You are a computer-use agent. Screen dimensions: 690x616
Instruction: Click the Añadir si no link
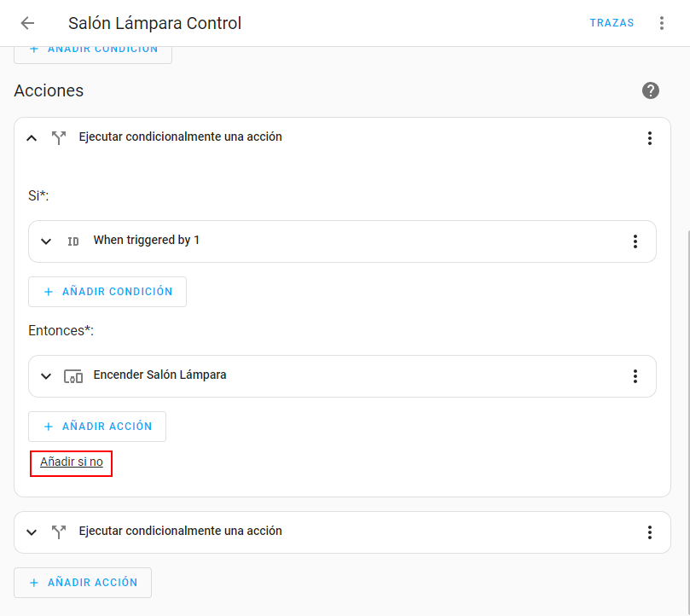[72, 462]
